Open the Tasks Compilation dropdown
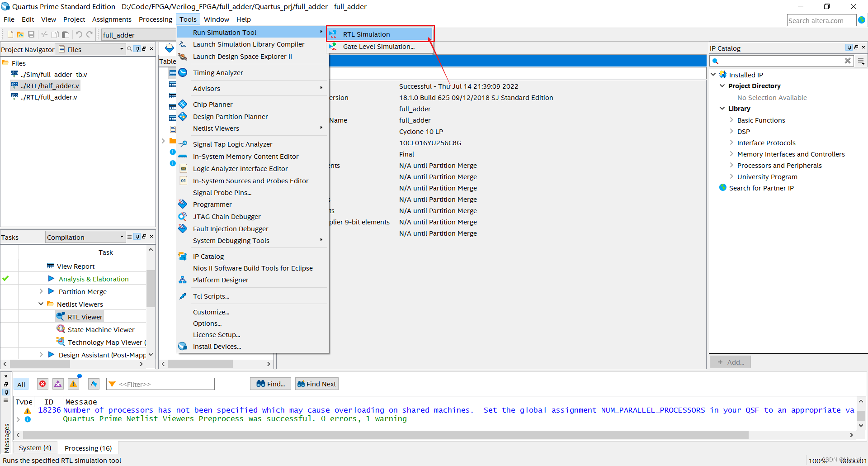 click(x=85, y=237)
